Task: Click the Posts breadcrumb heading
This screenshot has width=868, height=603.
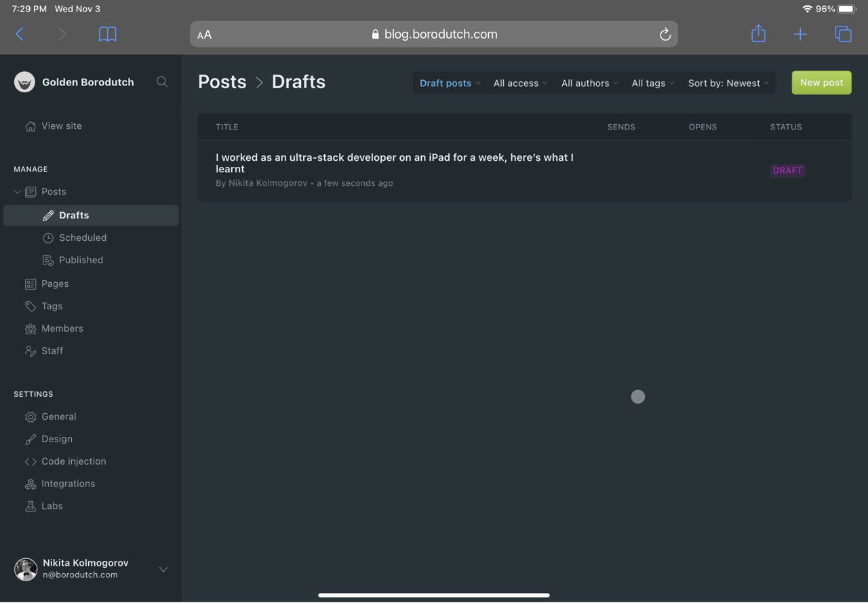Action: (x=222, y=82)
